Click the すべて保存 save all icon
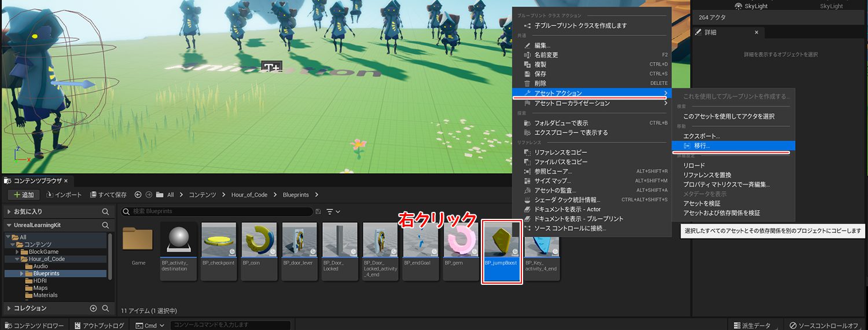 [94, 195]
